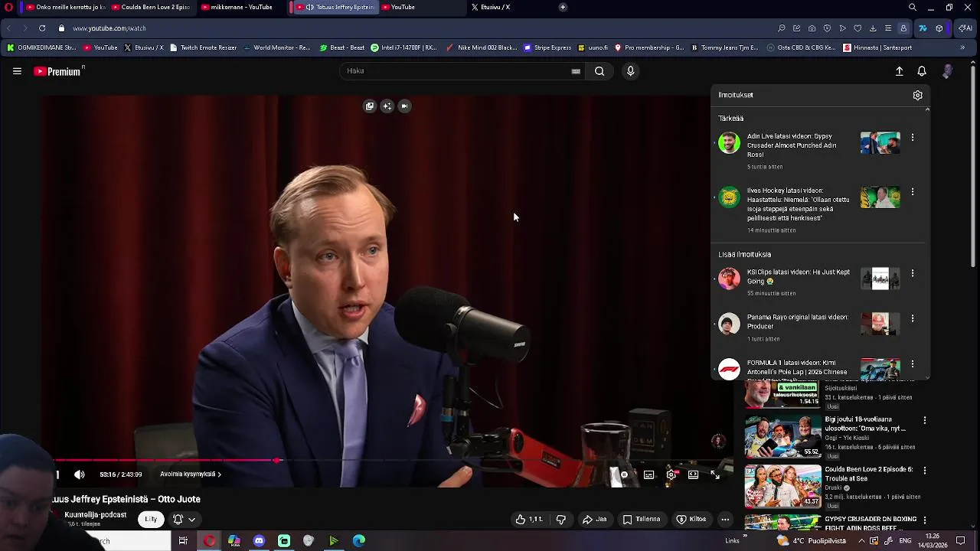980x551 pixels.
Task: Reload the page with refresh icon
Action: [42, 28]
